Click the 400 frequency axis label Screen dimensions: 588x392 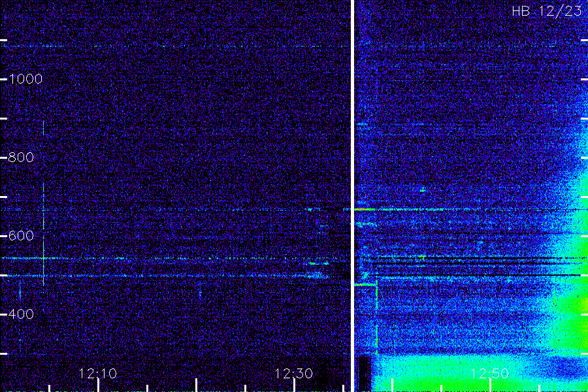21,314
